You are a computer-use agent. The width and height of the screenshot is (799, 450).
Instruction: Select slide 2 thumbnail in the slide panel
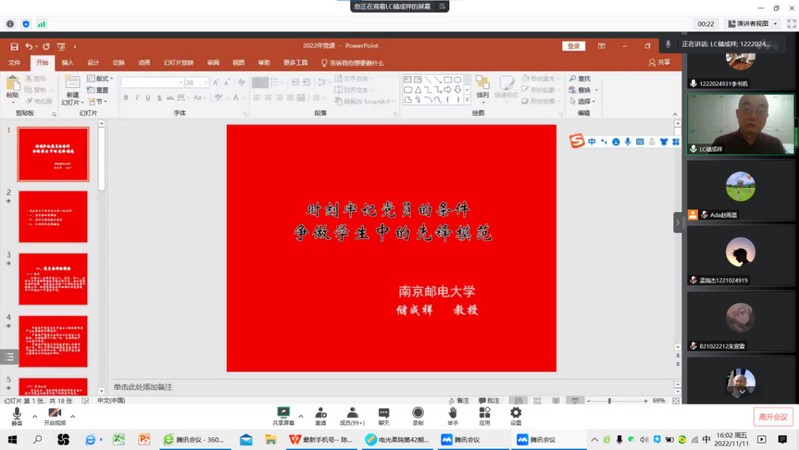pyautogui.click(x=53, y=216)
